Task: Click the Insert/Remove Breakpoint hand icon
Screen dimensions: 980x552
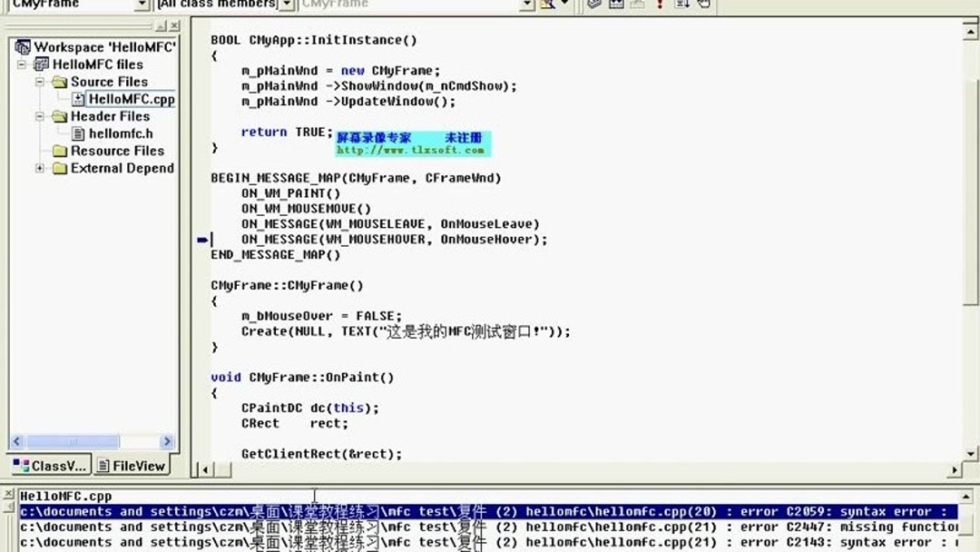Action: pyautogui.click(x=704, y=5)
